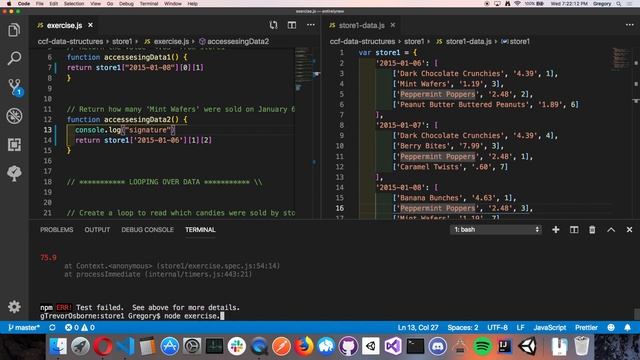
Task: Open more actions for store1-data.js editor
Action: point(630,25)
